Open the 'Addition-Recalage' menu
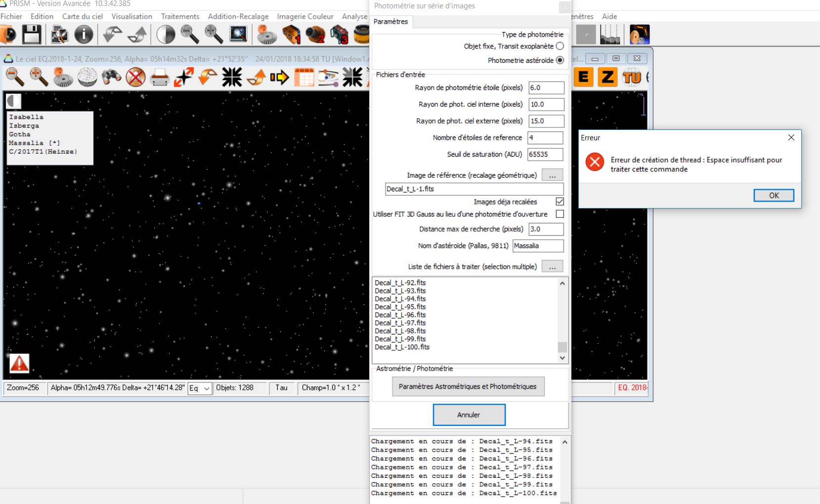 (238, 16)
